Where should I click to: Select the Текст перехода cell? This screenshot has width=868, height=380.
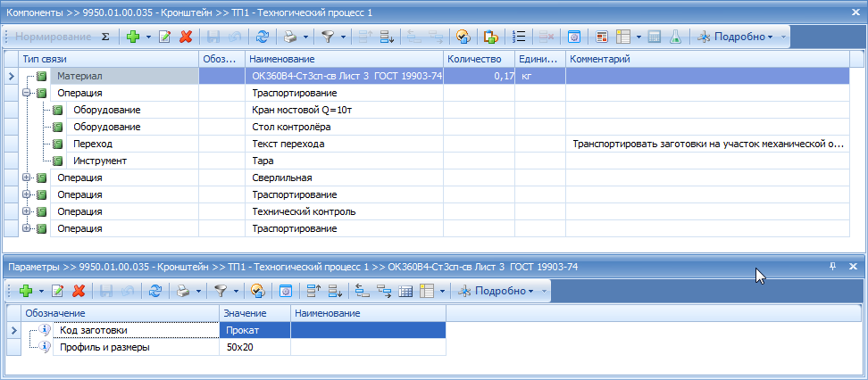pos(344,144)
